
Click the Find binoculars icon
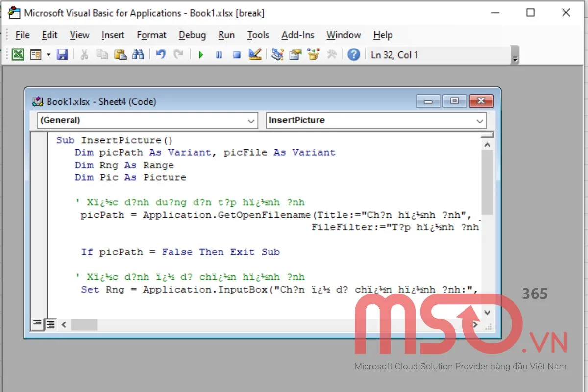coord(138,54)
